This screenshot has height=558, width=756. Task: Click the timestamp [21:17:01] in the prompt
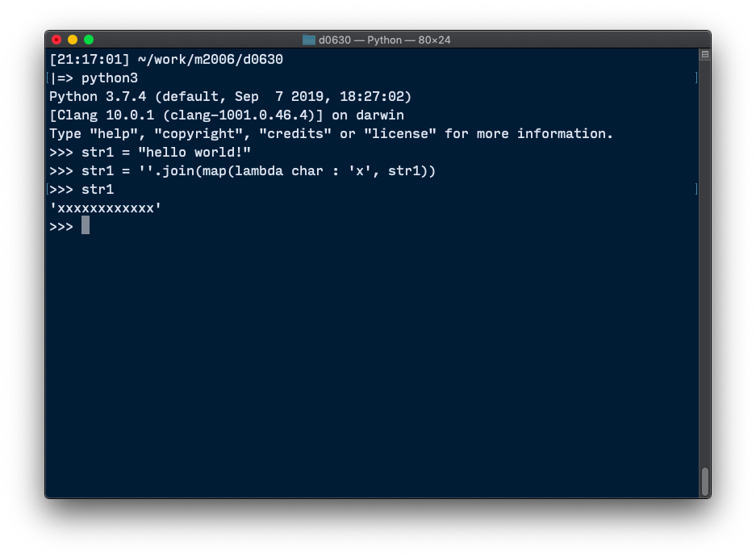click(90, 60)
